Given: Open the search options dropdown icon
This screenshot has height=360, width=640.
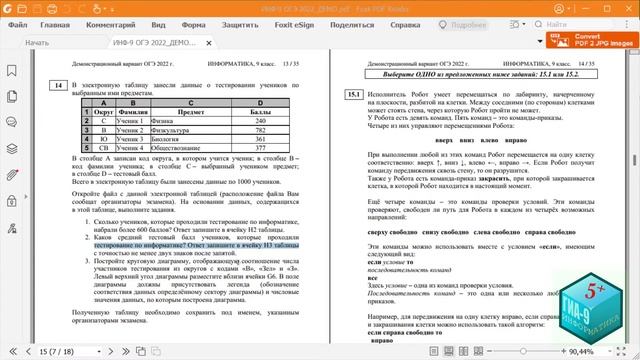Looking at the screenshot, I should (x=517, y=24).
